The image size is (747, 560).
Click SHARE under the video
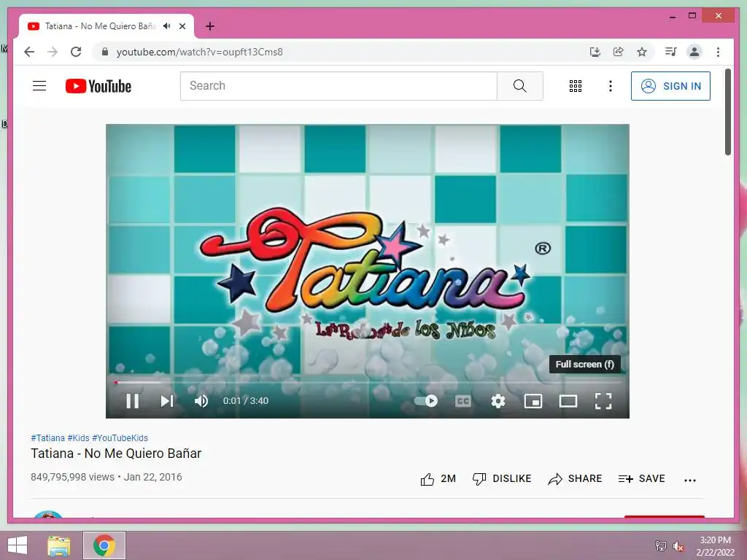coord(575,478)
